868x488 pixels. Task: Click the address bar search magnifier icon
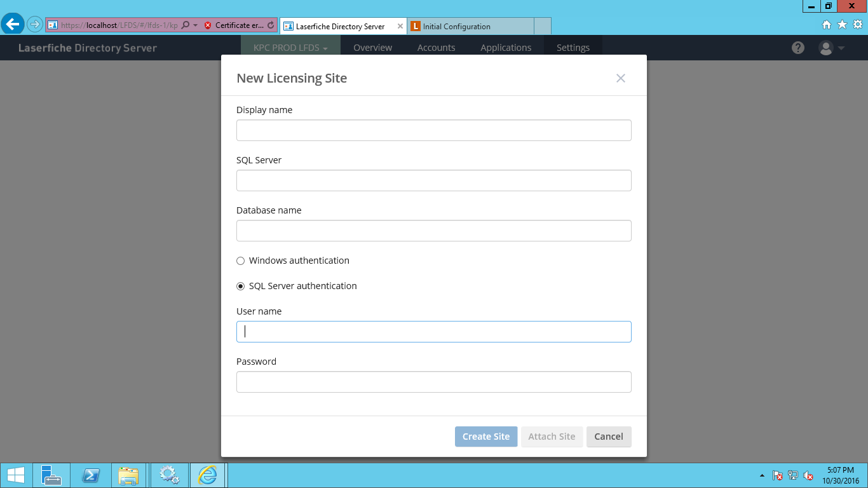point(186,25)
